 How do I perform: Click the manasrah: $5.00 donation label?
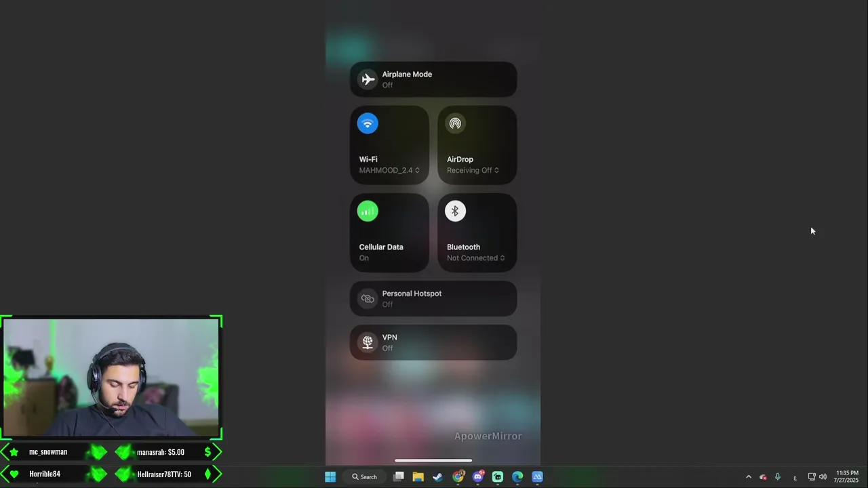pos(161,452)
